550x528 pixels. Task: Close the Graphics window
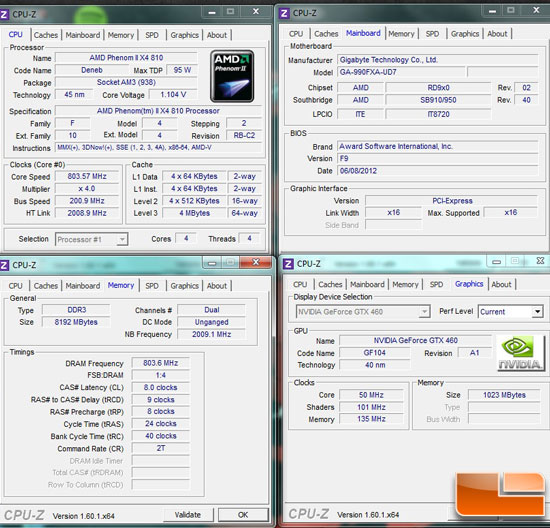540,261
